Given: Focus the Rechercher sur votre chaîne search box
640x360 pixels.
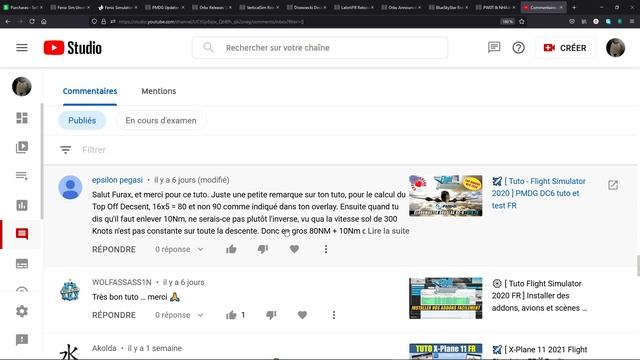Looking at the screenshot, I should point(320,48).
